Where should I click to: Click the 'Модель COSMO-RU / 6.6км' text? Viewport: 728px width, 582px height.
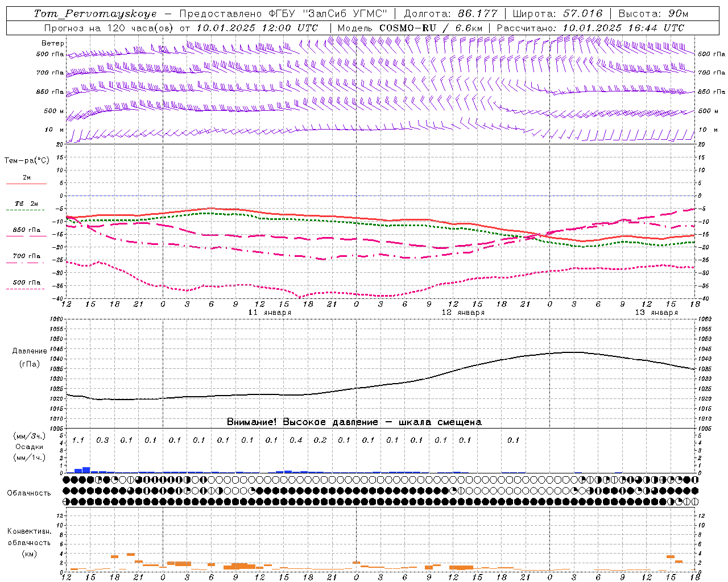click(x=409, y=28)
